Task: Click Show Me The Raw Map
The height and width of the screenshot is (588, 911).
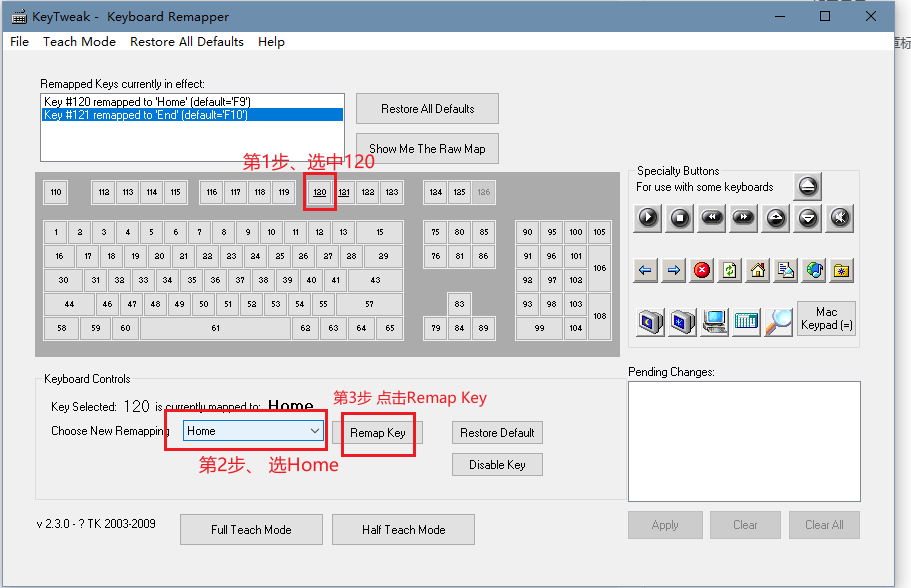Action: pyautogui.click(x=427, y=149)
